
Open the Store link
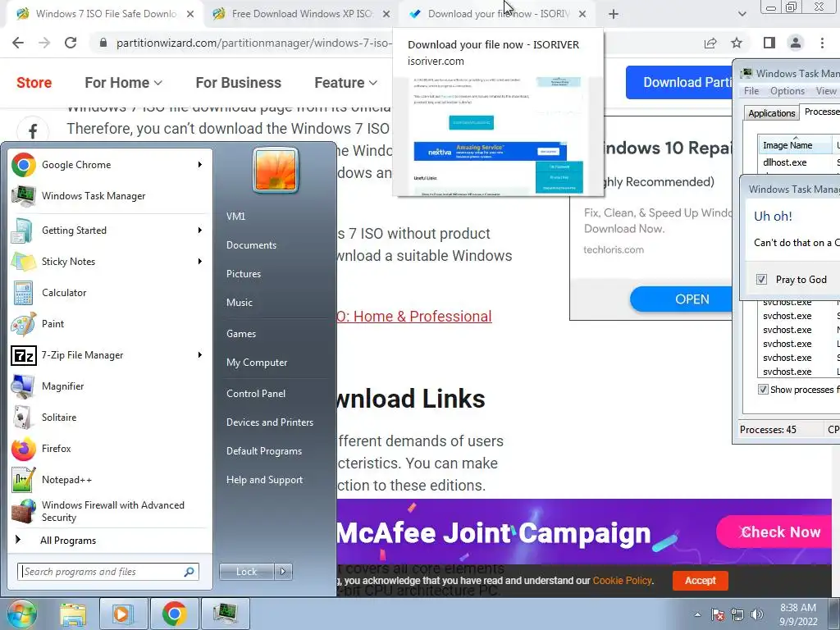tap(34, 83)
